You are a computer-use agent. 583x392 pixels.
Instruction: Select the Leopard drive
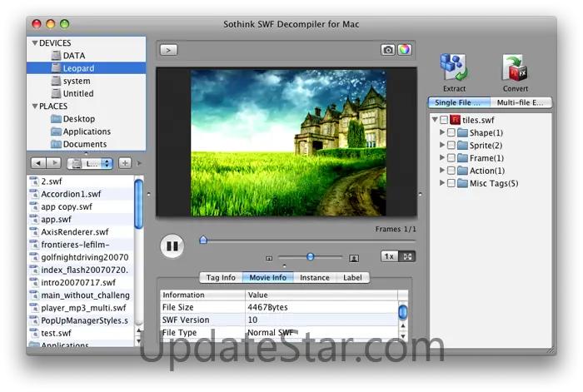coord(87,68)
